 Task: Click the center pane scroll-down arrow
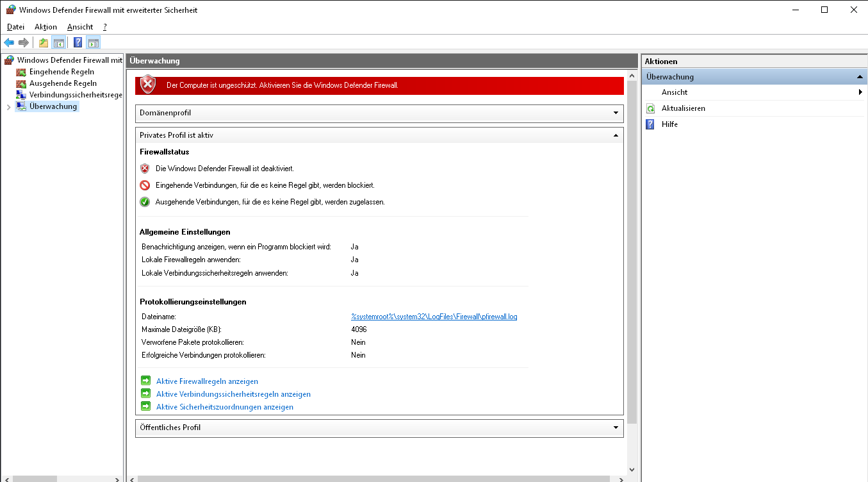[x=632, y=469]
